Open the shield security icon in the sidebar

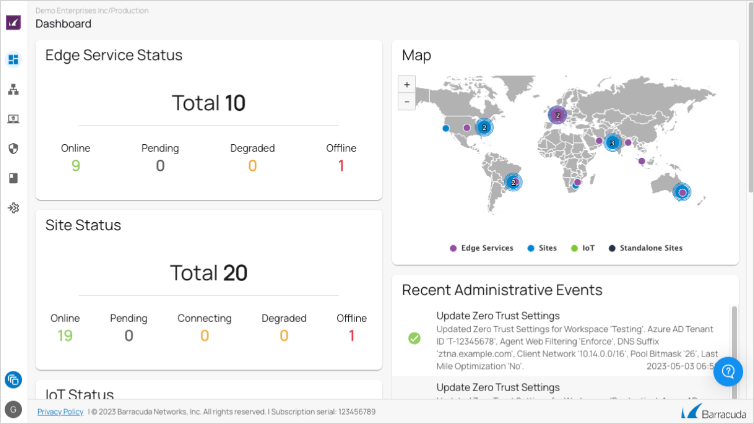coord(13,148)
